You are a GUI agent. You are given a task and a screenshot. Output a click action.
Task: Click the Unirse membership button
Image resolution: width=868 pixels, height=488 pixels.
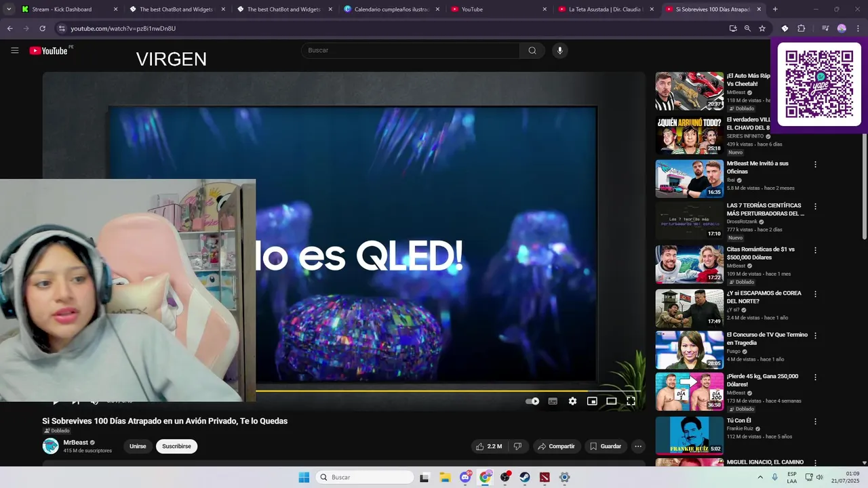pyautogui.click(x=138, y=446)
